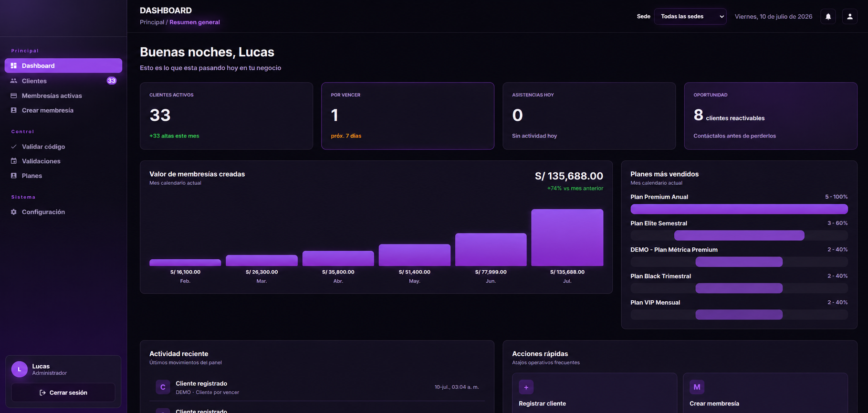Open the notifications bell icon
This screenshot has width=868, height=413.
coord(828,16)
